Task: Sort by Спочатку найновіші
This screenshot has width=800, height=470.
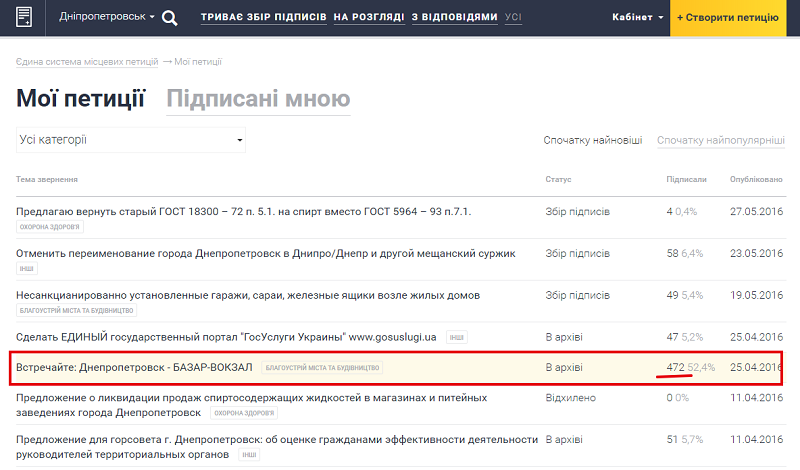Action: pos(593,141)
